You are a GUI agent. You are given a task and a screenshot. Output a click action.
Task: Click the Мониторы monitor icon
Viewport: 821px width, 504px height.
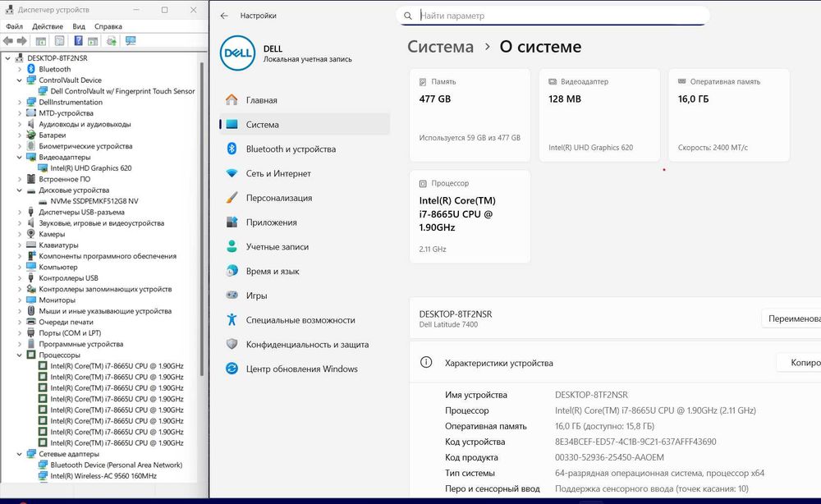coord(31,300)
